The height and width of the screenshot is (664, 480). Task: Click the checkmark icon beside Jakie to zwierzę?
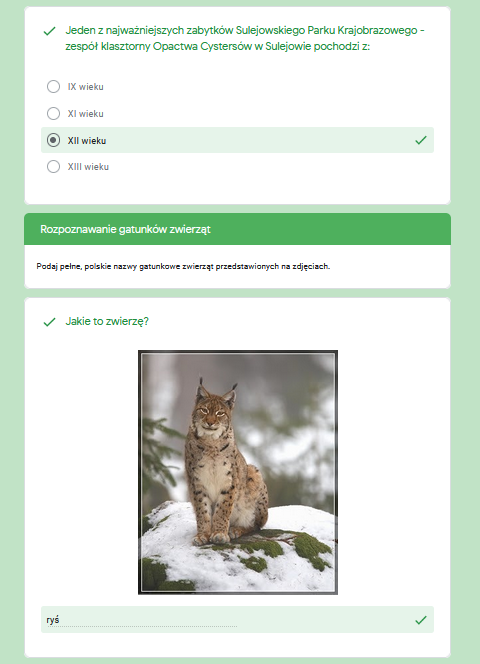pos(50,322)
